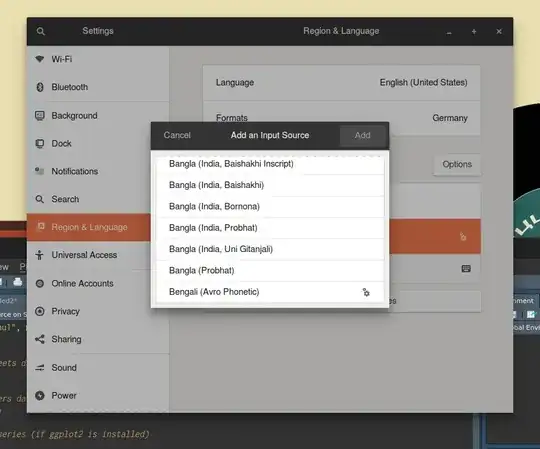This screenshot has height=449, width=540.
Task: Select Region & Language in sidebar
Action: tap(89, 227)
